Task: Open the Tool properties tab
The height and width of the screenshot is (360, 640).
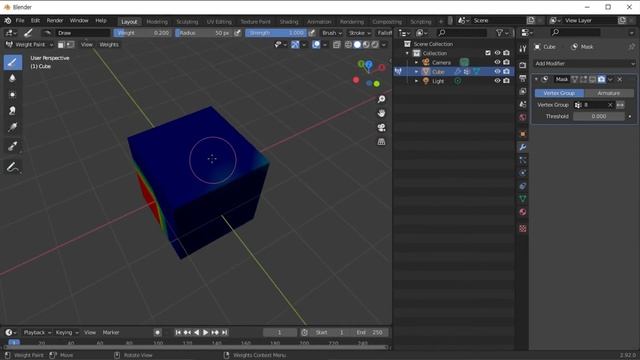Action: [523, 49]
